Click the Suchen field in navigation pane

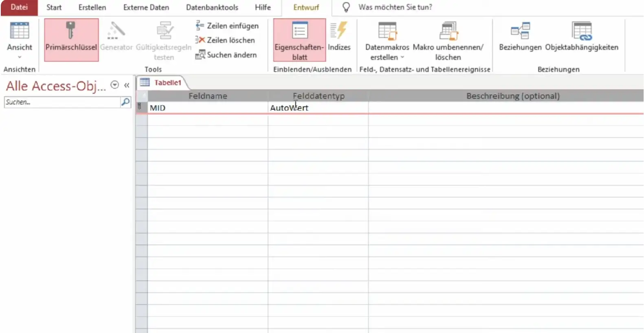coord(61,102)
